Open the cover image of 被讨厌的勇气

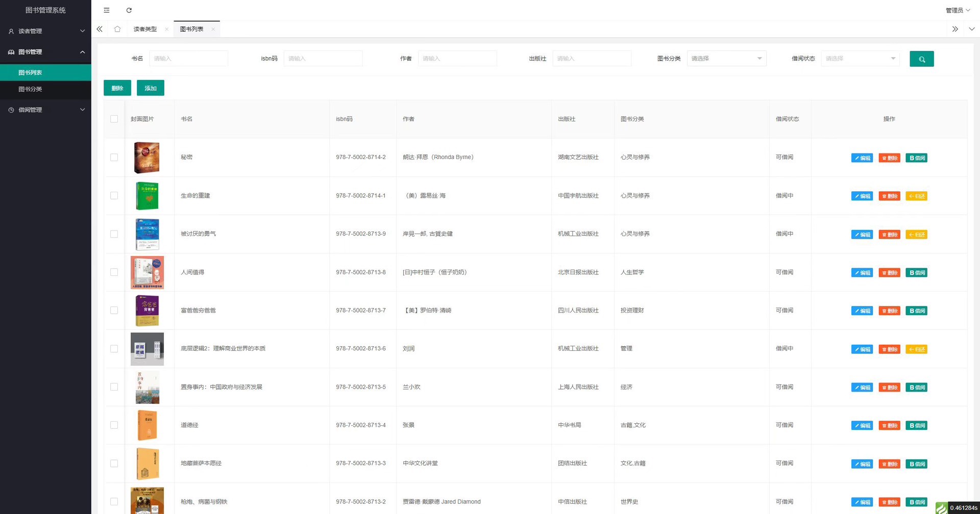coord(147,234)
